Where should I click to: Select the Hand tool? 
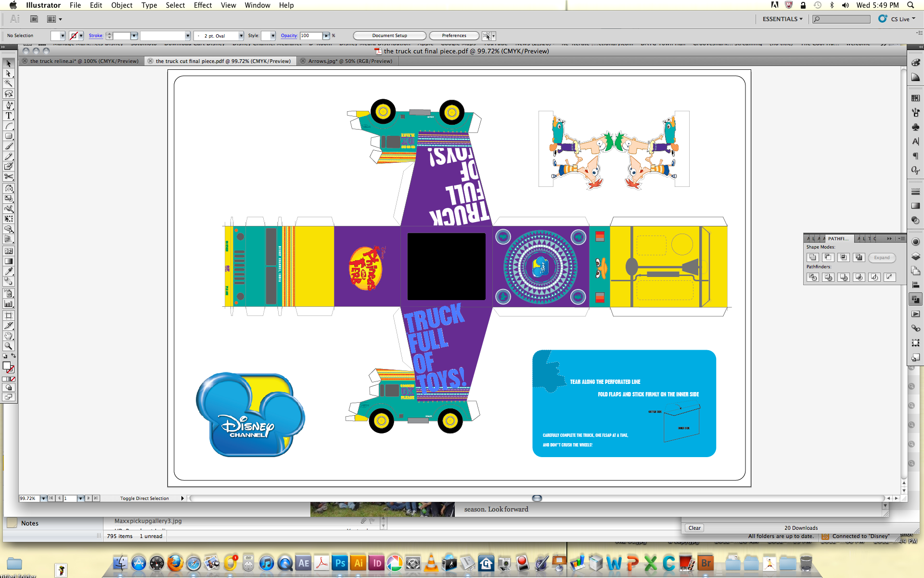pyautogui.click(x=8, y=336)
